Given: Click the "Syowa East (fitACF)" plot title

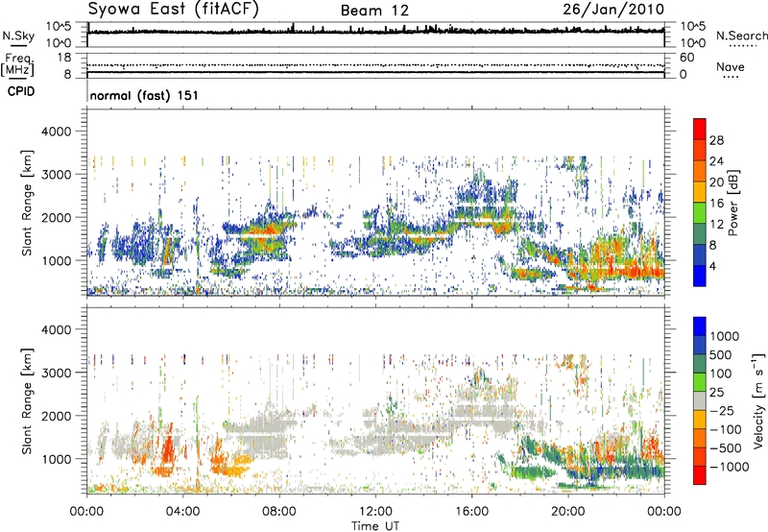Looking at the screenshot, I should [173, 9].
